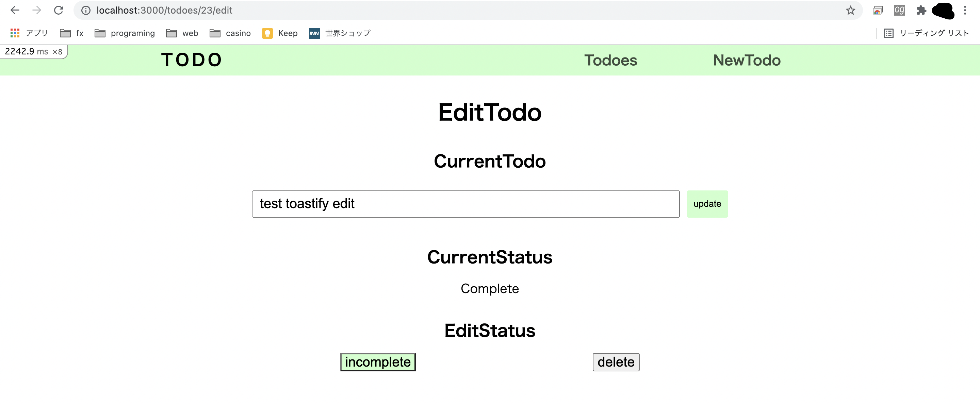Focus the todo text input field

tap(465, 204)
